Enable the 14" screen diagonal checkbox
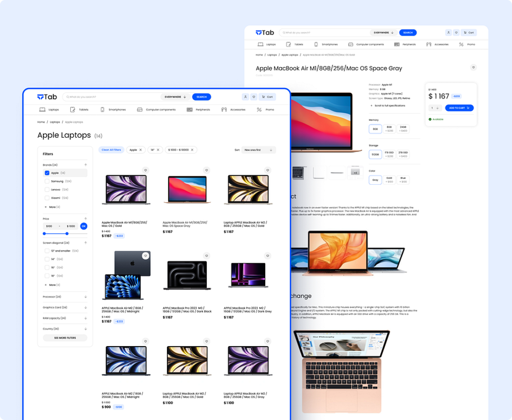This screenshot has width=512, height=420. (47, 259)
